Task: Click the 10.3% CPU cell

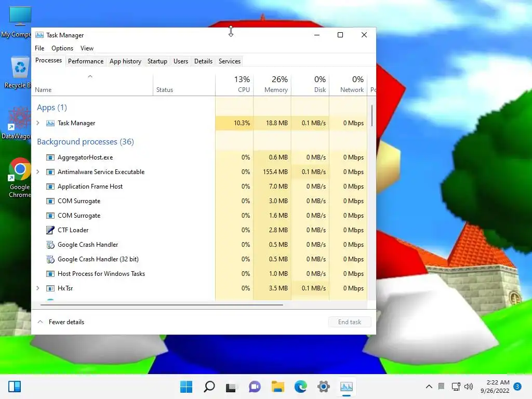Action: (234, 123)
